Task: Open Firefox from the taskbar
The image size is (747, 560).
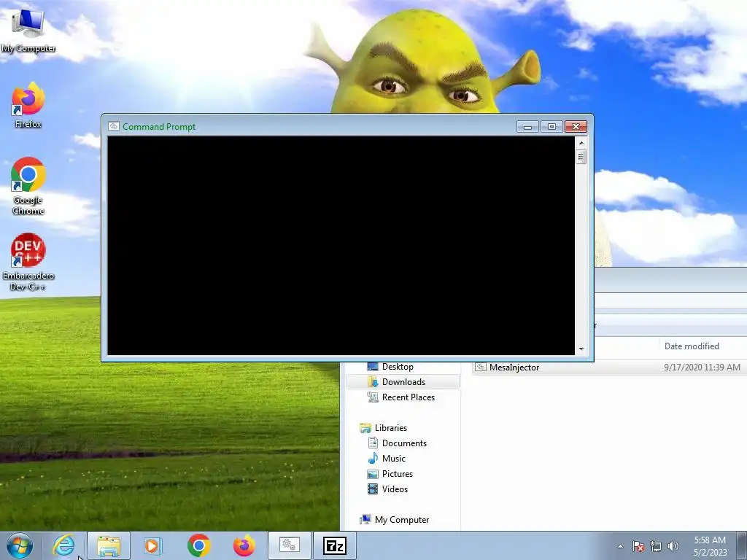Action: coord(244,545)
